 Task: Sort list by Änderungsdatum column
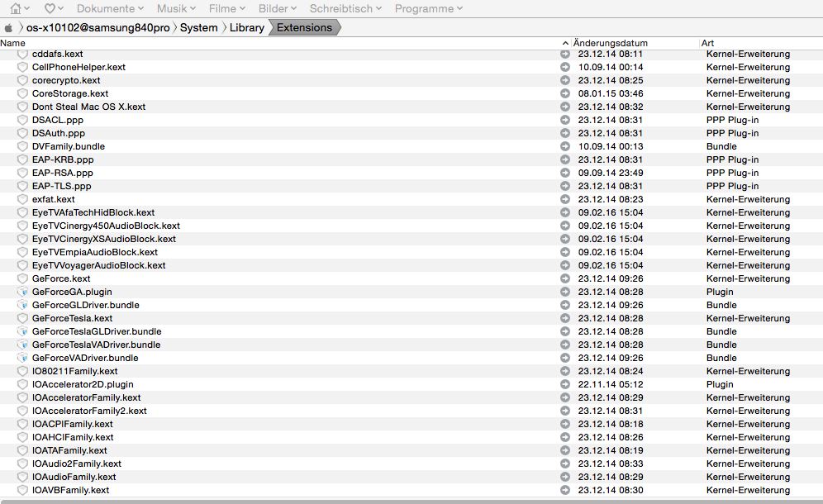click(x=611, y=43)
